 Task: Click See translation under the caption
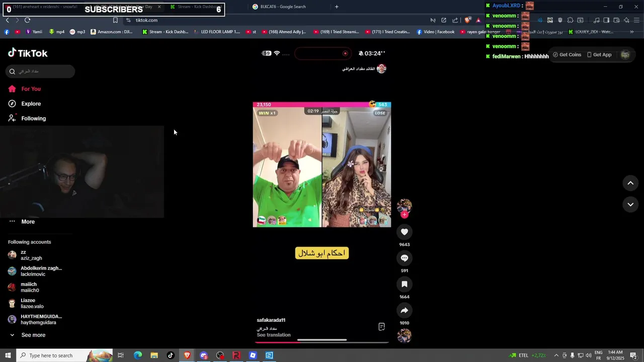click(274, 335)
